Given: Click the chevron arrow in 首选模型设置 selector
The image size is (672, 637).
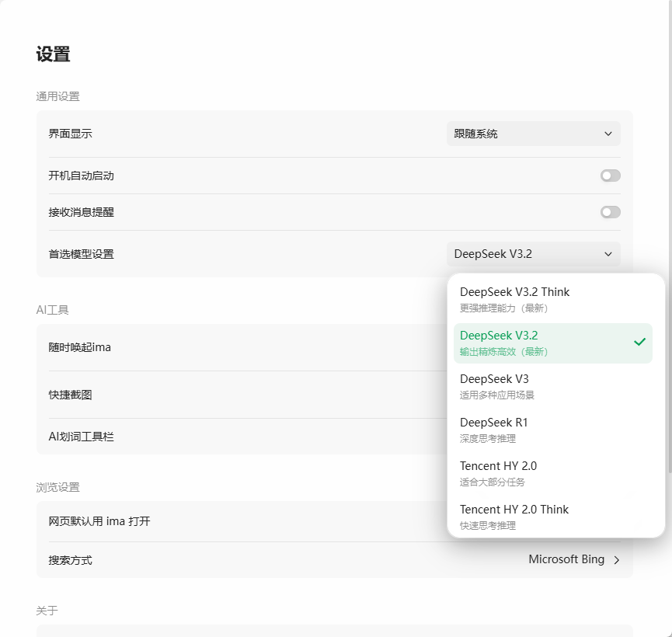Looking at the screenshot, I should click(x=608, y=254).
